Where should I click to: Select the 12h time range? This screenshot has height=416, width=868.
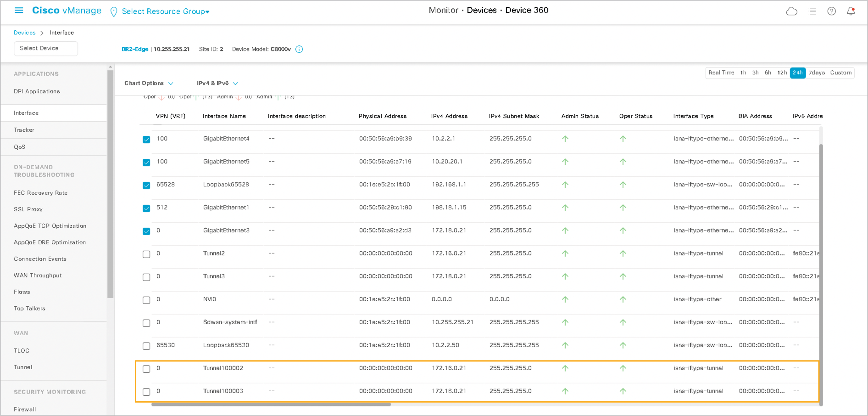tap(782, 73)
